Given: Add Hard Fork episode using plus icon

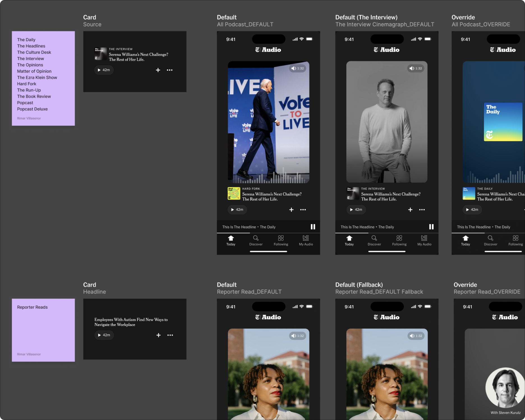Looking at the screenshot, I should [x=291, y=210].
